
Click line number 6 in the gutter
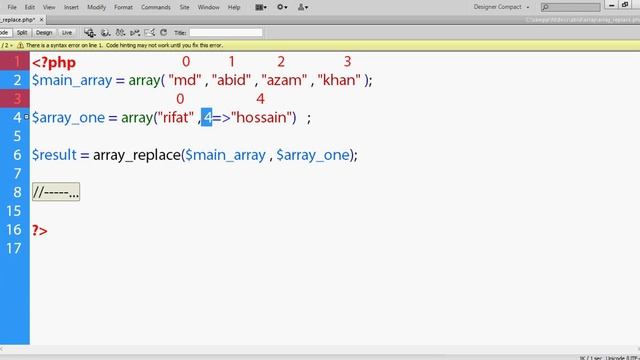click(17, 155)
